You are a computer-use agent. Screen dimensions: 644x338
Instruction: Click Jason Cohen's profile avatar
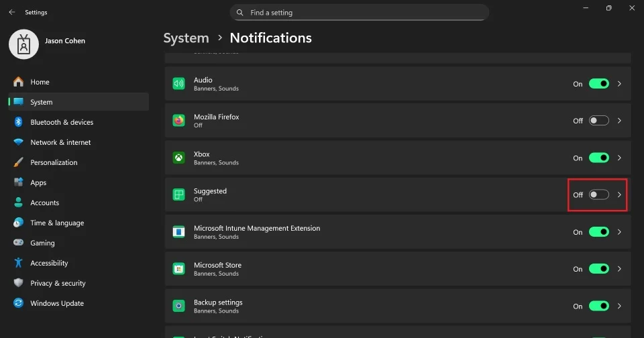(24, 44)
